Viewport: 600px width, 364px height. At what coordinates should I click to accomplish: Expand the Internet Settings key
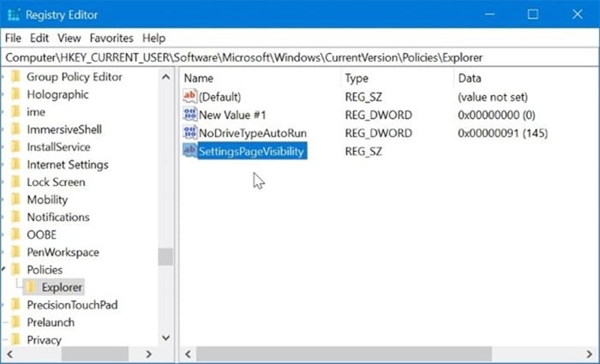pyautogui.click(x=3, y=164)
